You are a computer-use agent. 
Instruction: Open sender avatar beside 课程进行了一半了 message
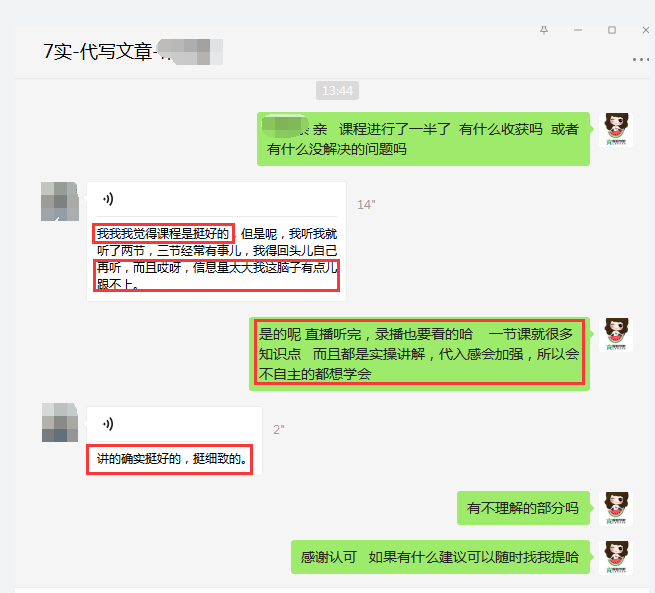point(616,130)
